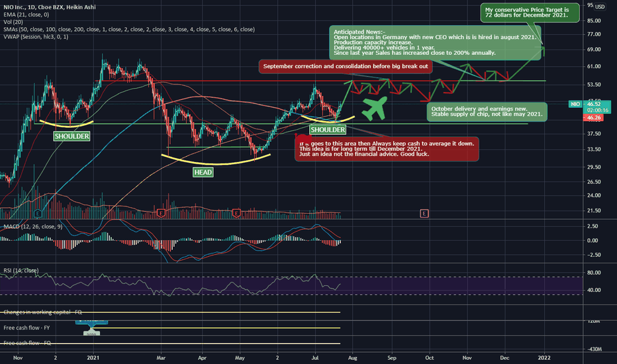
Task: Click the 77.00 price scale value
Action: pos(594,34)
